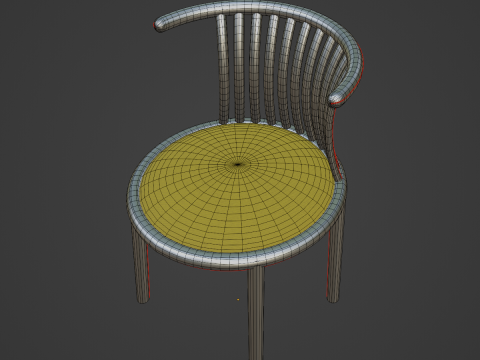480x360 pixels.
Task: Click the center pole of the seat
Action: point(238,164)
